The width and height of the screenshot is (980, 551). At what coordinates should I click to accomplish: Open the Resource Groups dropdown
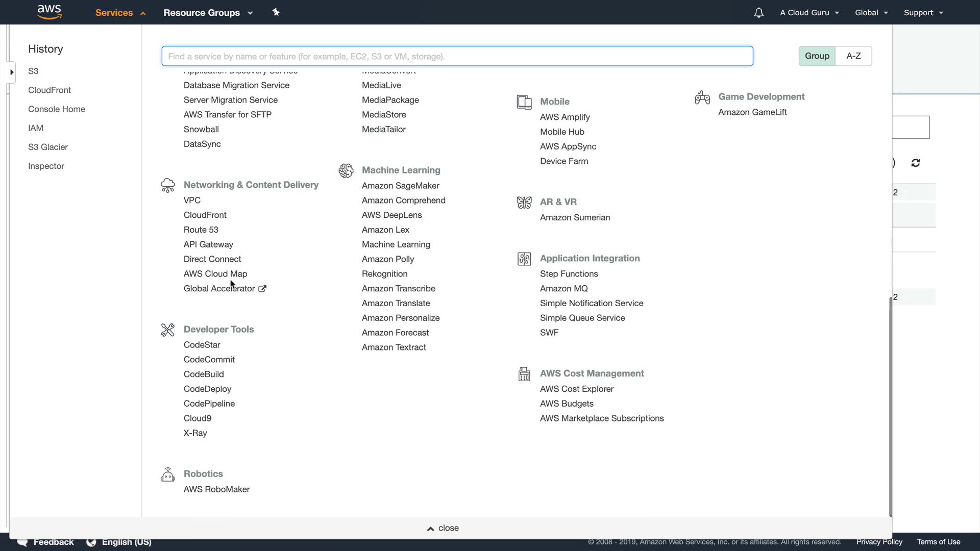[x=208, y=13]
